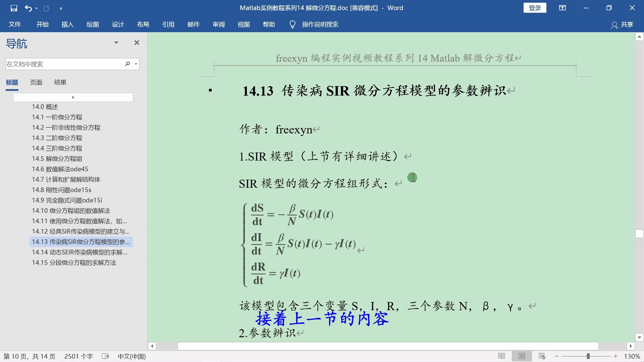Select Print Layout view icon
The width and height of the screenshot is (644, 362).
pyautogui.click(x=522, y=356)
